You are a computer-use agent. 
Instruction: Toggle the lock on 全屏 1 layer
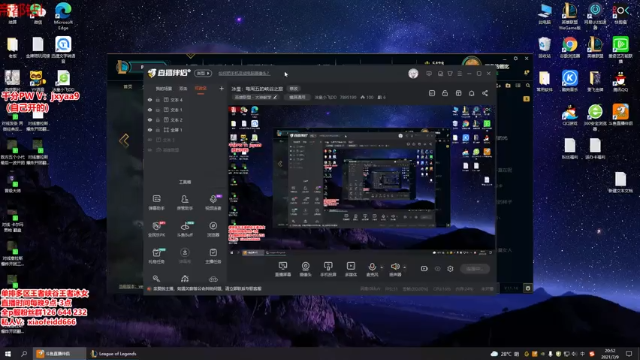[x=158, y=130]
